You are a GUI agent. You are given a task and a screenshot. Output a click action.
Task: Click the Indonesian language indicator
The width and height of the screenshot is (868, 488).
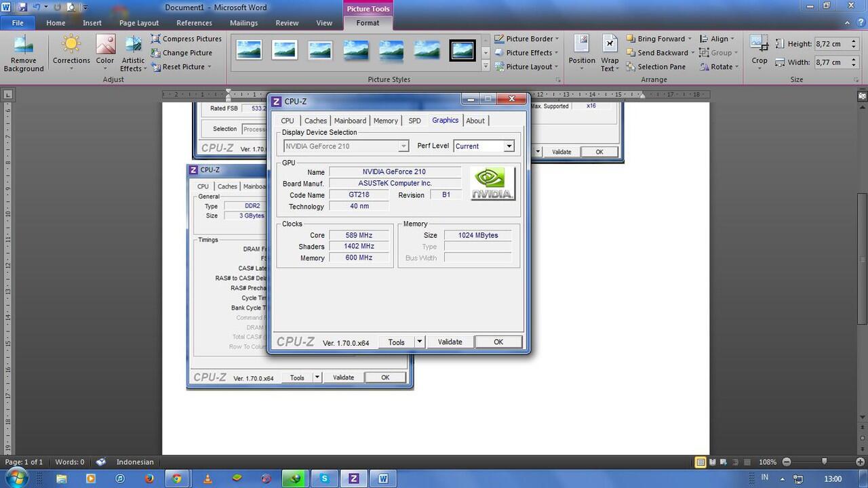[135, 462]
